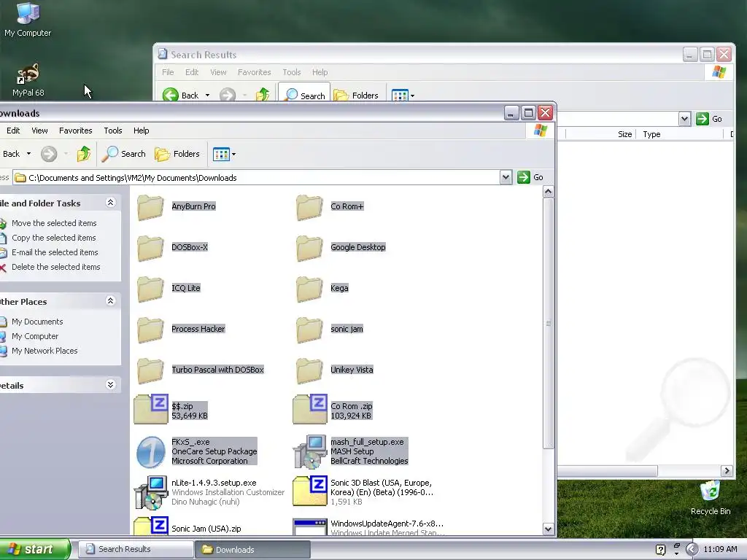Open the Downloads address bar dropdown
The height and width of the screenshot is (560, 747).
coord(506,178)
